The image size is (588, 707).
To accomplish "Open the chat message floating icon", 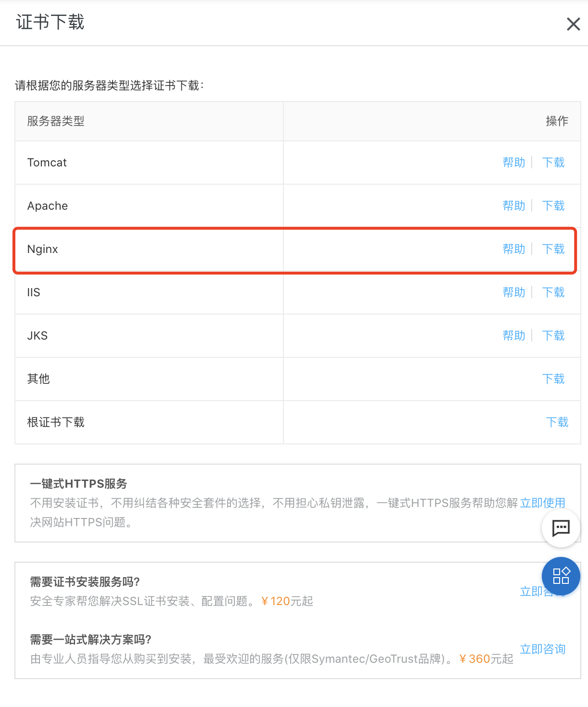I will [x=561, y=528].
